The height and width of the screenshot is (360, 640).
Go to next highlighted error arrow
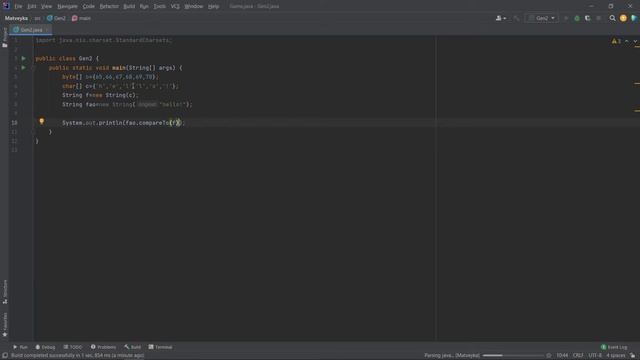point(635,41)
